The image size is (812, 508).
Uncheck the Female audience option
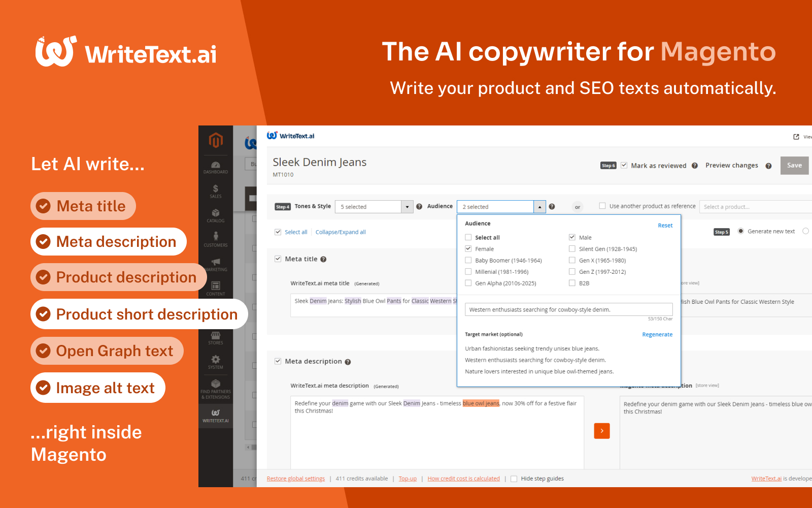[468, 248]
